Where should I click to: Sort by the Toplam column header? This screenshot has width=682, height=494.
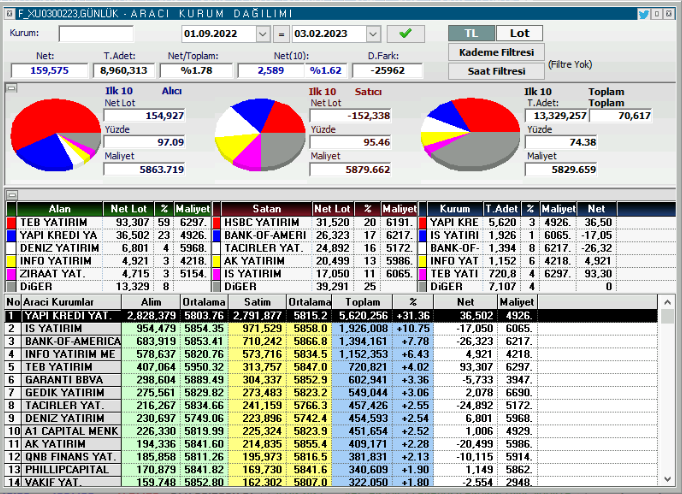[x=362, y=302]
